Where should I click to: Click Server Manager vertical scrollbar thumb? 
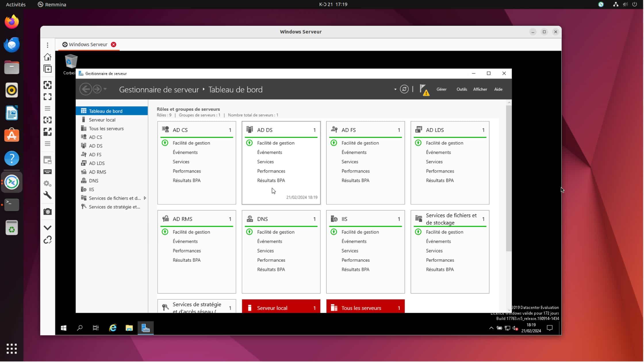tap(509, 178)
